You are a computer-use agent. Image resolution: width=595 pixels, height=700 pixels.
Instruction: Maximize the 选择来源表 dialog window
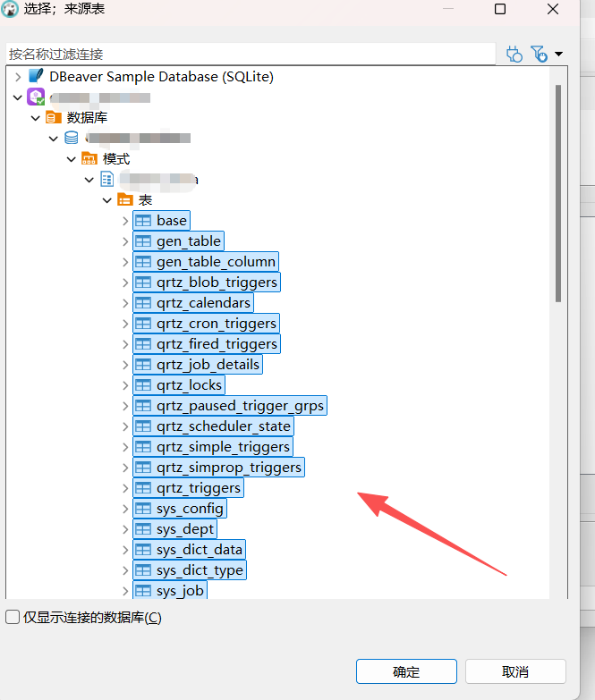500,9
